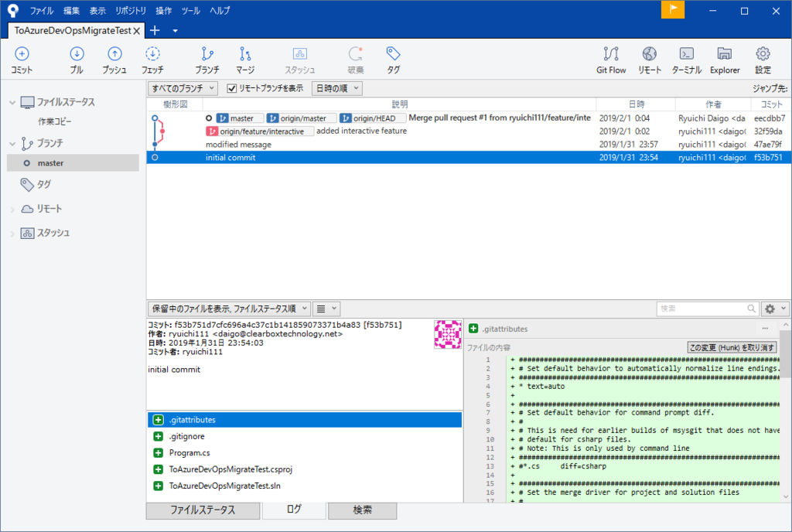
Task: Open Git Flow from the toolbar
Action: point(611,60)
